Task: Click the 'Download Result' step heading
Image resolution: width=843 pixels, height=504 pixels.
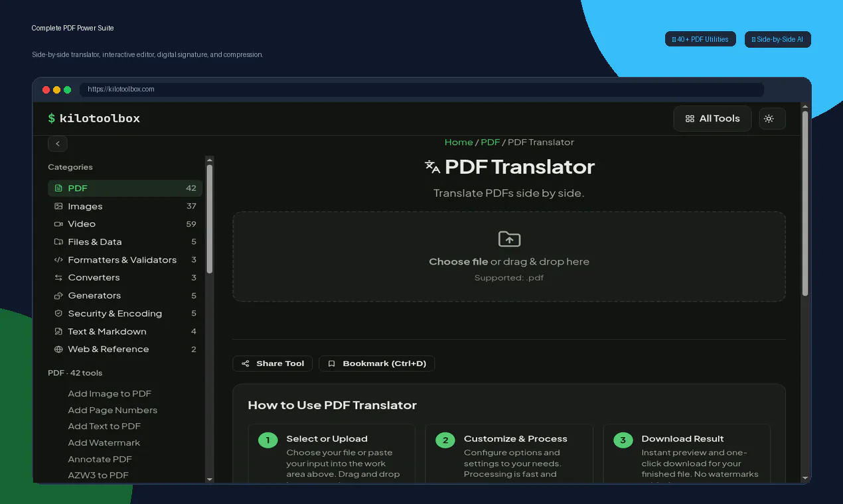Action: click(x=682, y=439)
